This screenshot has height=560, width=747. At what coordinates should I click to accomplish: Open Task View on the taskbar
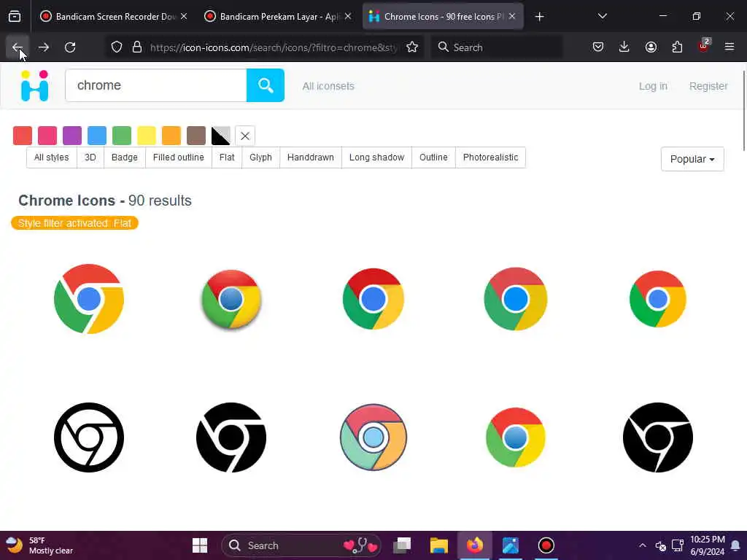tap(403, 545)
